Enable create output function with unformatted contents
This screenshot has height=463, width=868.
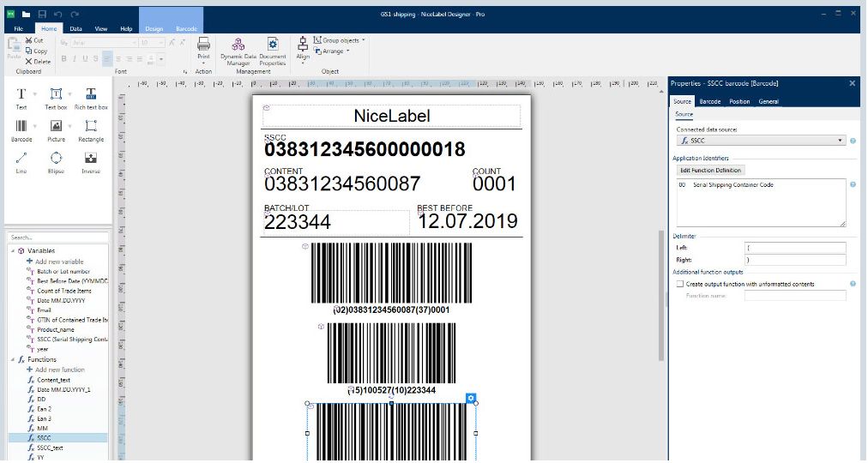click(680, 285)
